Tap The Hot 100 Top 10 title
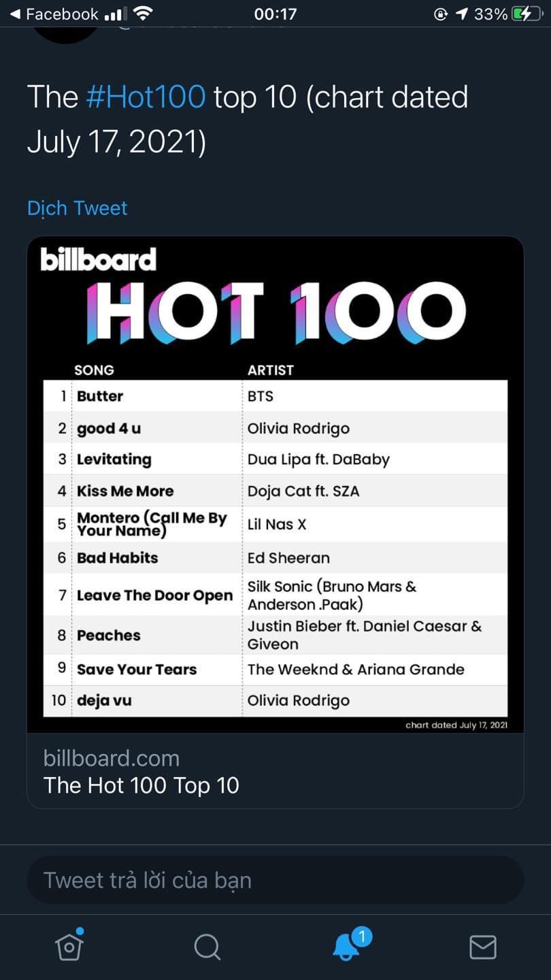The image size is (551, 980). pos(141,785)
